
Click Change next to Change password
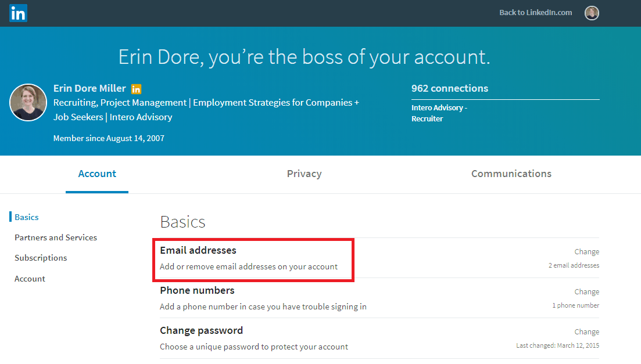pyautogui.click(x=586, y=331)
